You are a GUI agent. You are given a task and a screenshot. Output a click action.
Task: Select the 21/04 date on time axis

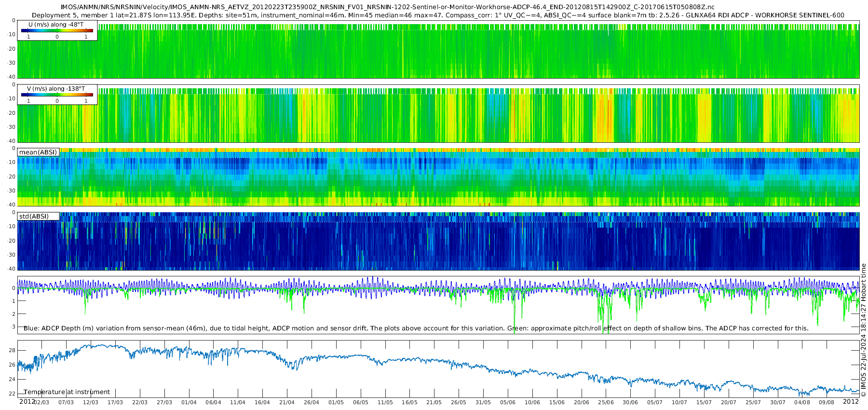(x=287, y=402)
